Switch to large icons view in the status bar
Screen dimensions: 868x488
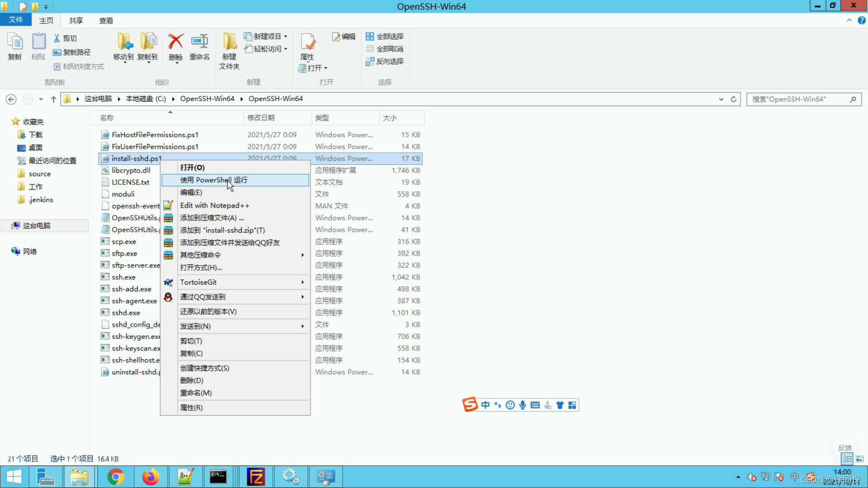[x=859, y=459]
